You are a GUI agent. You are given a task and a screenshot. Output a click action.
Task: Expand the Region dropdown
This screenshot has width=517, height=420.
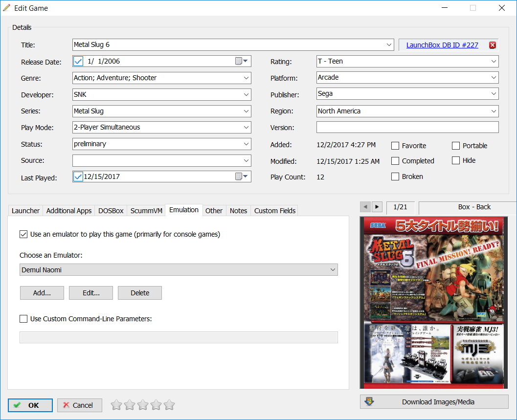(x=494, y=111)
